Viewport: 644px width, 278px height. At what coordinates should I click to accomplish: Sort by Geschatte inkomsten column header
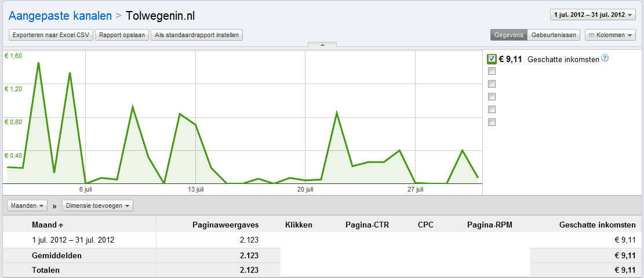click(x=598, y=225)
